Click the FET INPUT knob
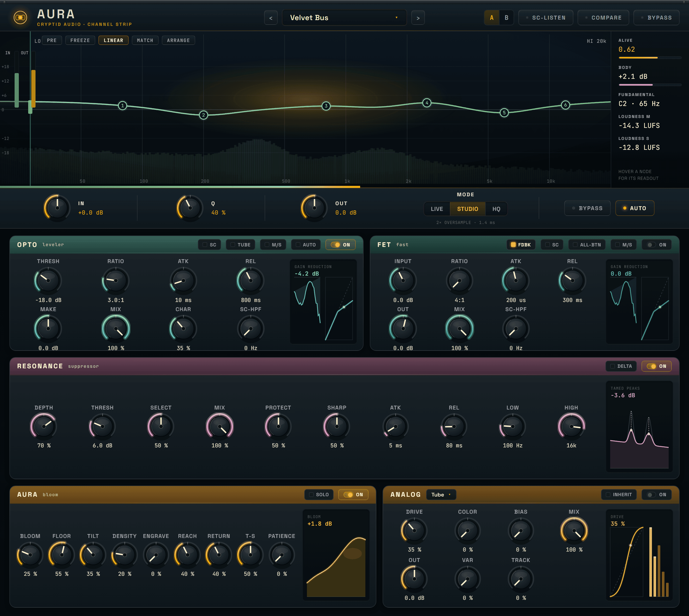Viewport: 689px width, 616px height. click(403, 280)
